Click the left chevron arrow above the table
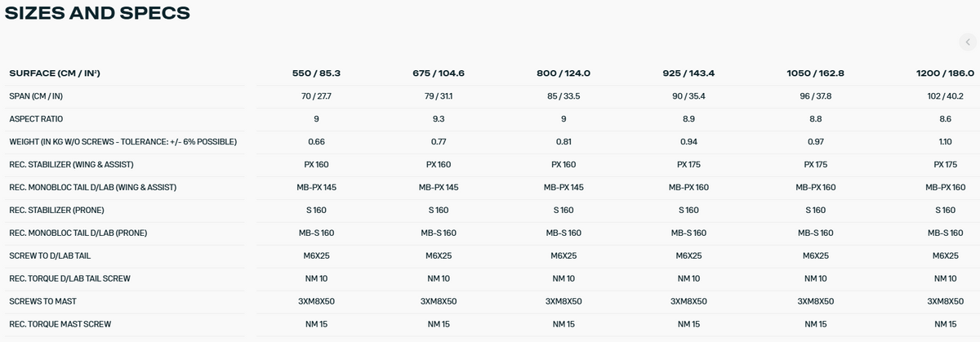 tap(967, 42)
